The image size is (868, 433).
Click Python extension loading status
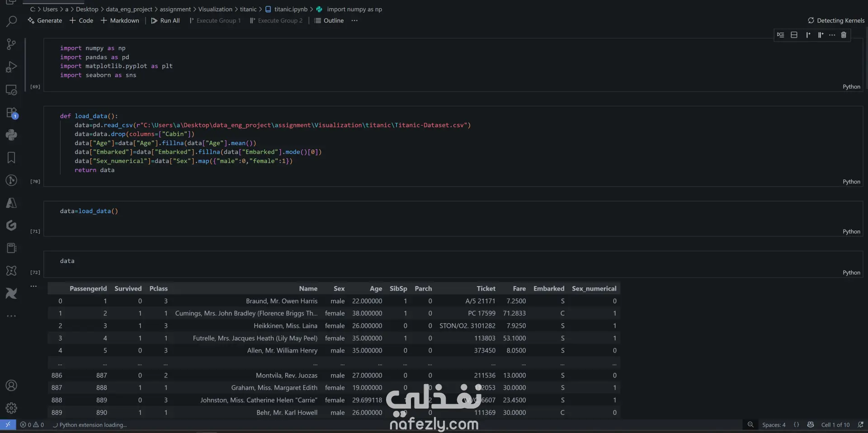(90, 424)
